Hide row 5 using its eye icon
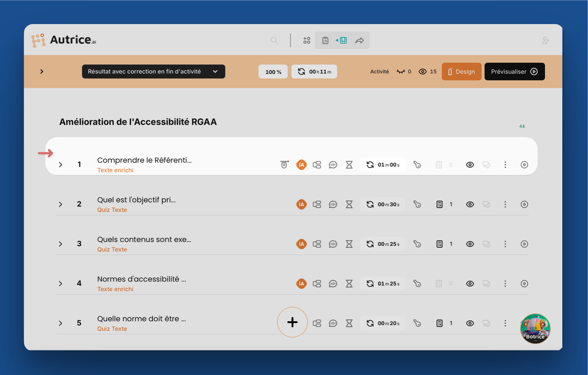The image size is (588, 375). [470, 323]
